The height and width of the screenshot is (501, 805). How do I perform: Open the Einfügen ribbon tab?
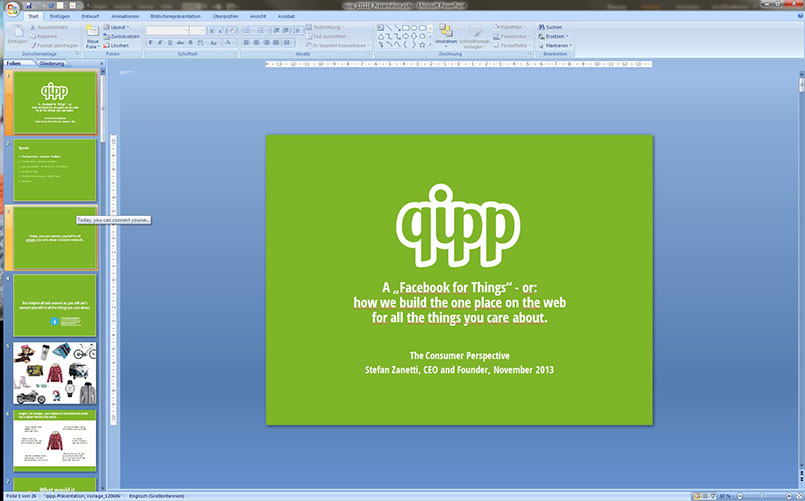click(62, 17)
